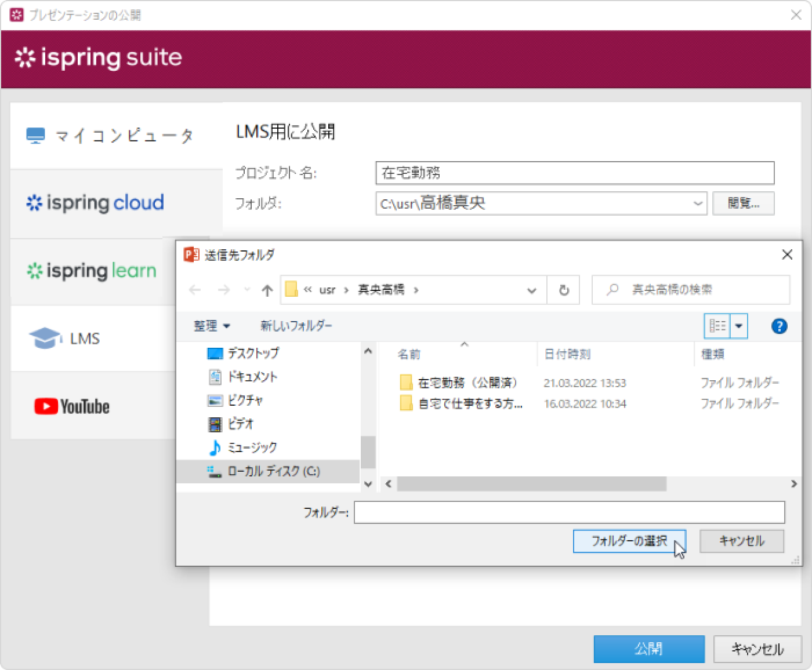The height and width of the screenshot is (670, 812).
Task: Open view options dropdown arrow
Action: click(x=739, y=326)
